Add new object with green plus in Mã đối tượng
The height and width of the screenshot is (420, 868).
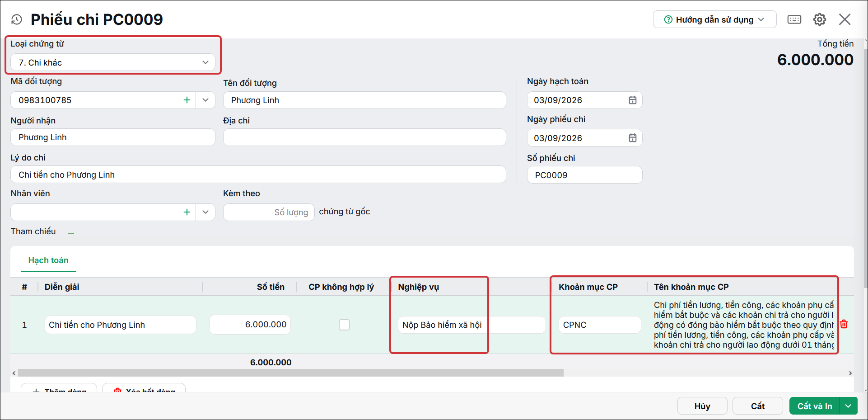[187, 100]
